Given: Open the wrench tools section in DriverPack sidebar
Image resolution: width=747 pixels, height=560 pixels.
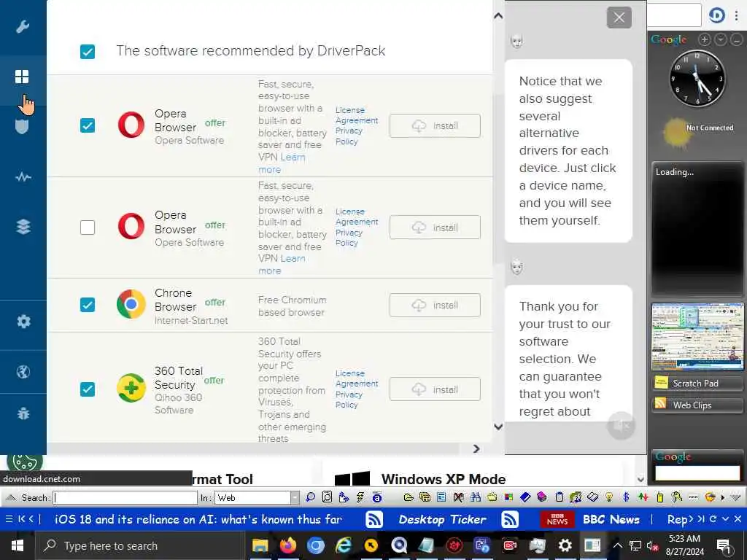Looking at the screenshot, I should pos(23,27).
